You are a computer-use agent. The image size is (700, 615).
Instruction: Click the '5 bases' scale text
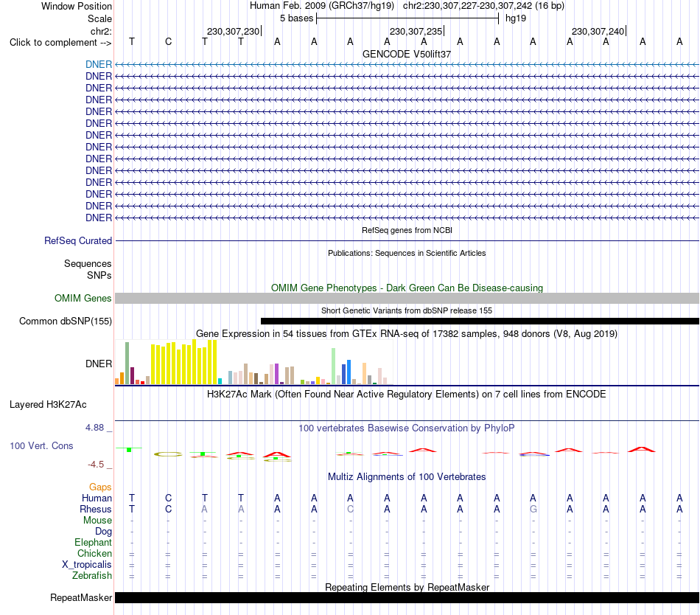296,18
